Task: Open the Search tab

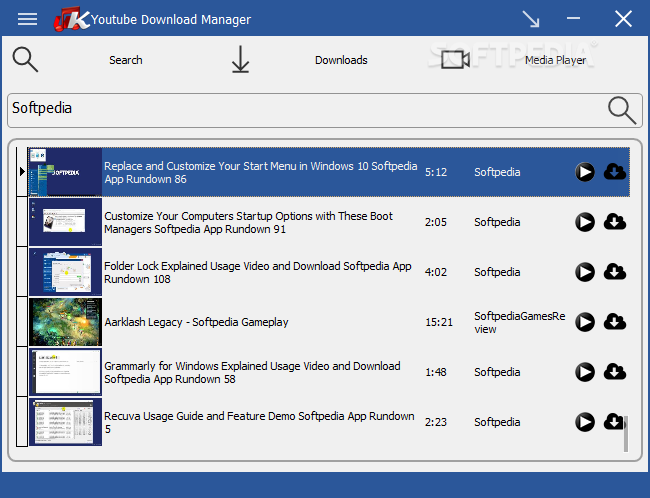Action: click(x=126, y=60)
